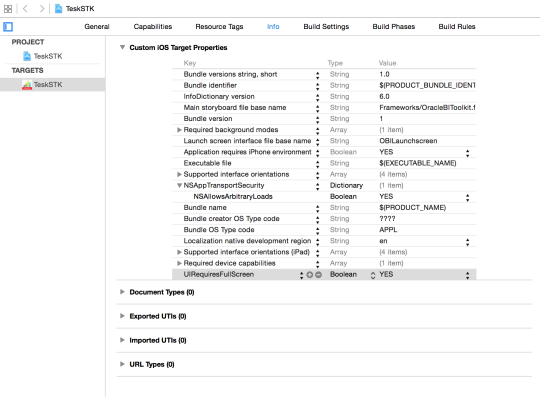The image size is (540, 397).
Task: Expand Supported interface orientations array
Action: point(179,174)
